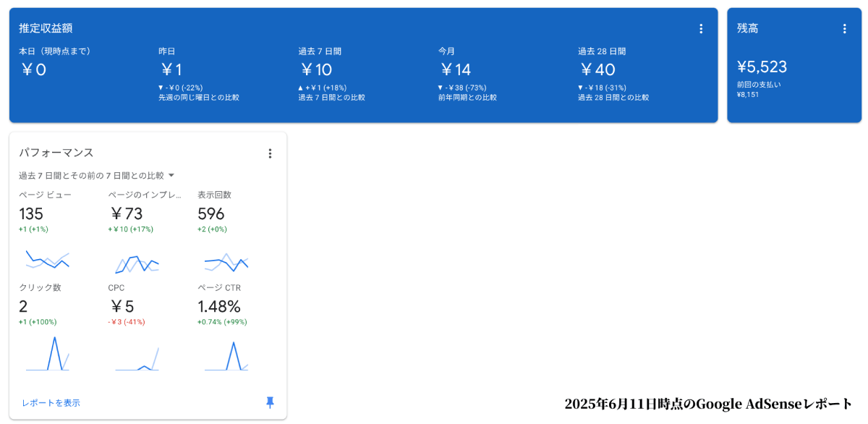Select the CPC sparkline chart
The image size is (868, 424).
coord(137,359)
